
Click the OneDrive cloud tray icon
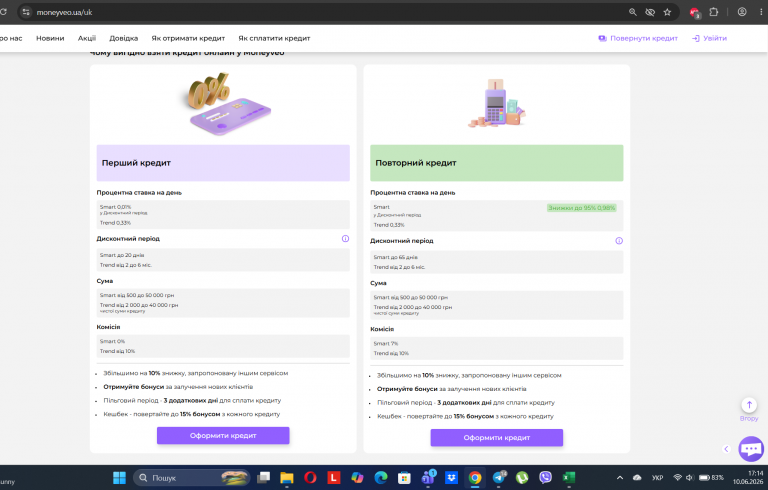(x=637, y=478)
